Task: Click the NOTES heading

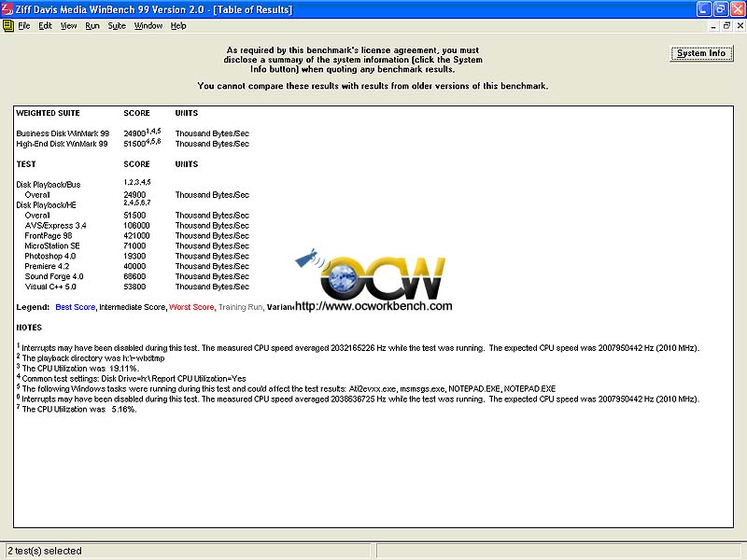Action: tap(29, 328)
